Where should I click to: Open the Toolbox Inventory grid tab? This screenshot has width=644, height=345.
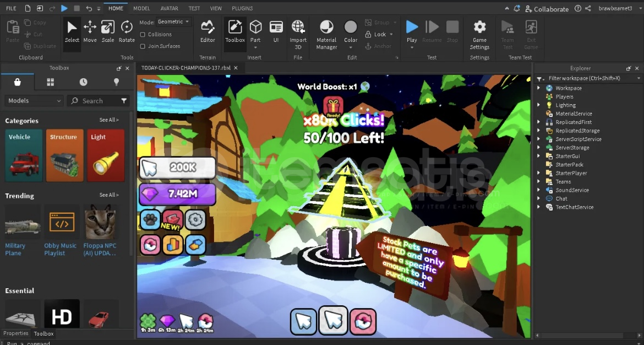[x=51, y=82]
